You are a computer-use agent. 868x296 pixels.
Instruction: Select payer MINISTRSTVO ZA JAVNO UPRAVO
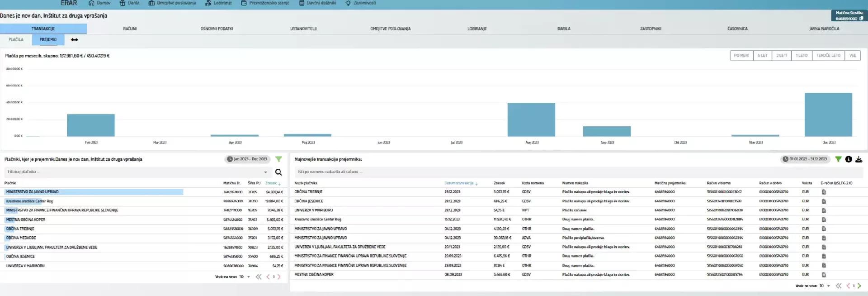(x=33, y=192)
